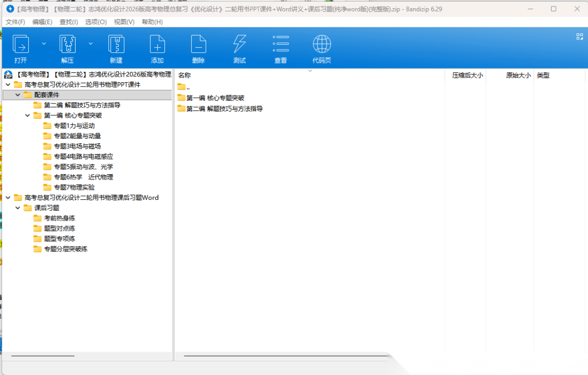Screen dimensions: 588x375
Task: Click the View (查看) list icon
Action: click(x=280, y=45)
